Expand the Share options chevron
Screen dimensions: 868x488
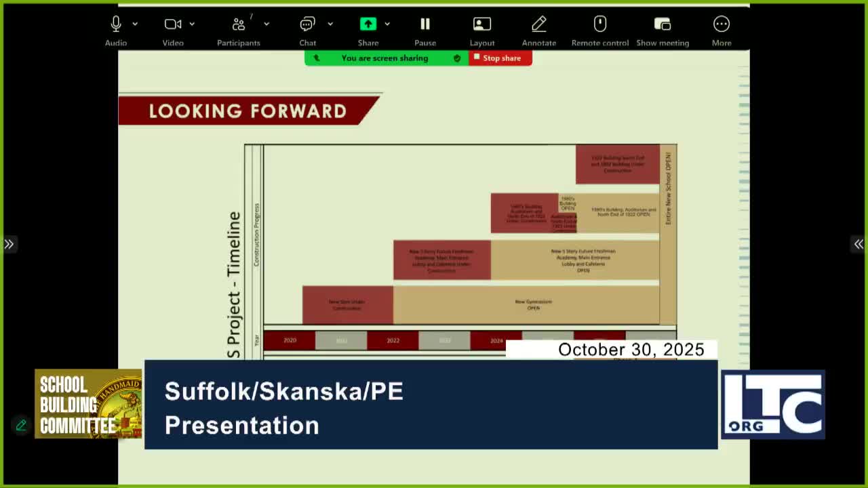(x=387, y=24)
